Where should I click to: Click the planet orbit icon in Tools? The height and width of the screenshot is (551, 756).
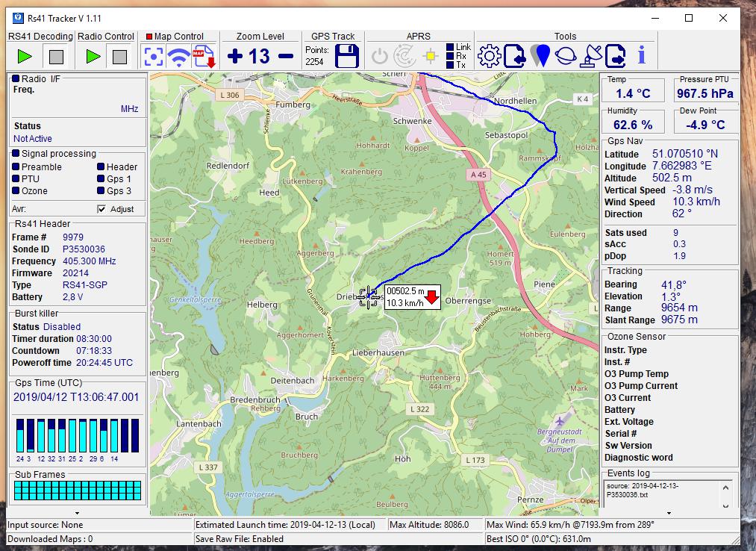[x=565, y=56]
